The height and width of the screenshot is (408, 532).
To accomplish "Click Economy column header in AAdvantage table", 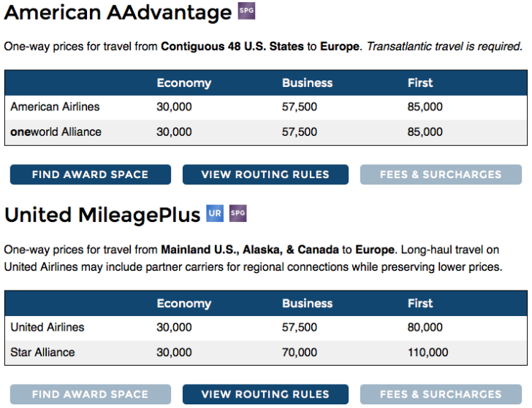I will coord(184,83).
